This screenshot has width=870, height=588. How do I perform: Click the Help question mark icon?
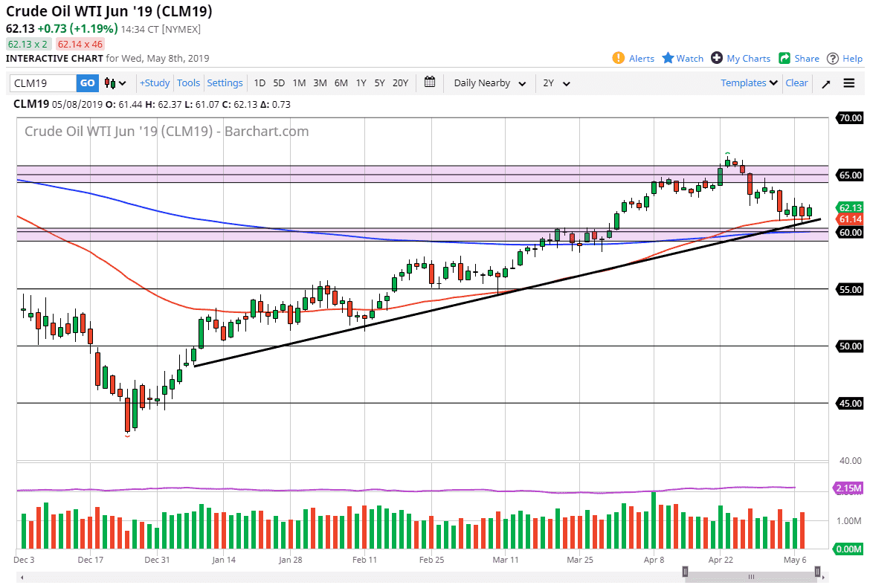tap(834, 58)
